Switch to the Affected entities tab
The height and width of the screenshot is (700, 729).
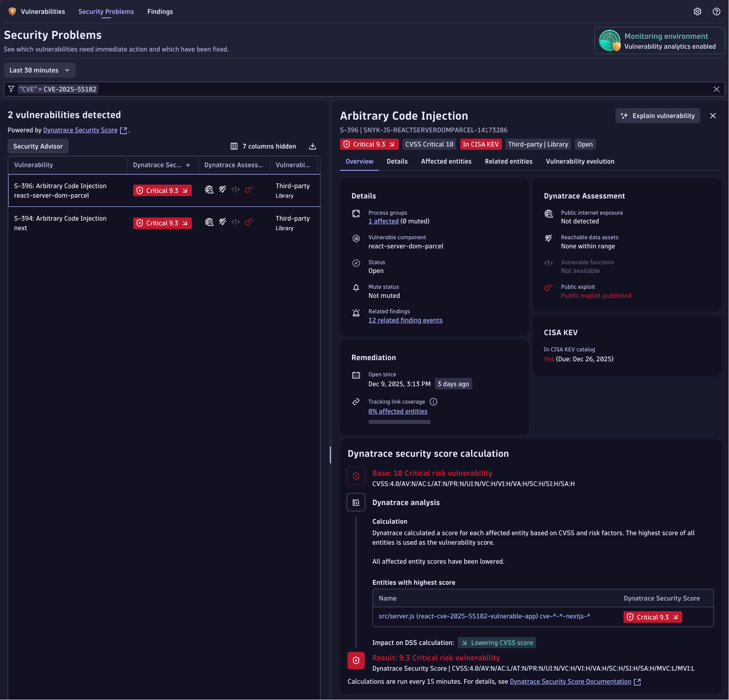click(x=446, y=161)
